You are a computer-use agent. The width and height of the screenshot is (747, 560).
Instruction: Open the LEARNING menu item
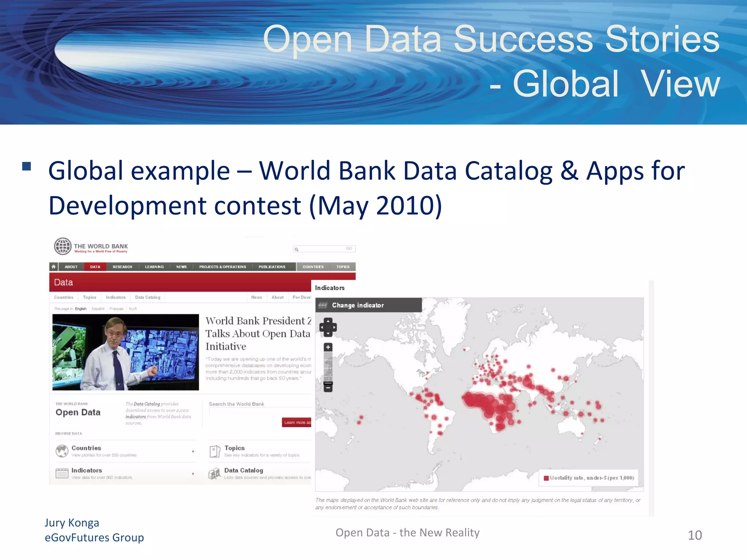tap(154, 267)
